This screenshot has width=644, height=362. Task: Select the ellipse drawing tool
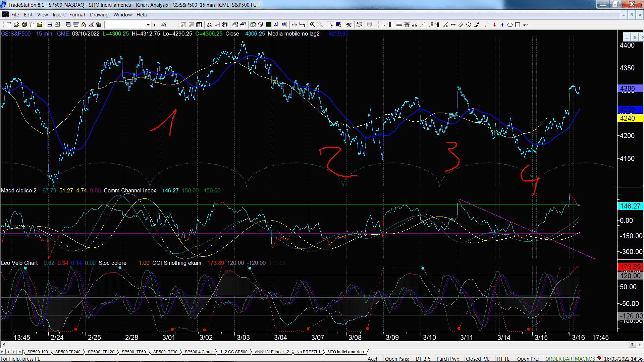(510, 25)
